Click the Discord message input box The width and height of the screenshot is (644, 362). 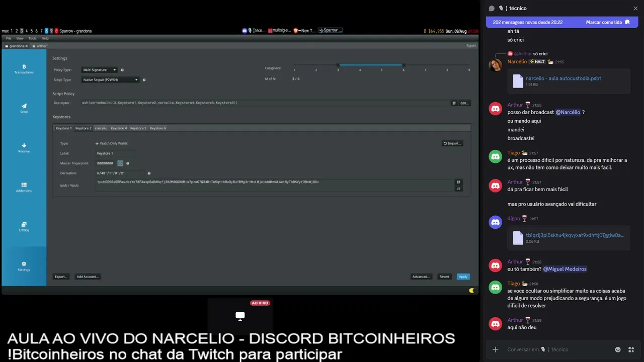click(x=557, y=349)
